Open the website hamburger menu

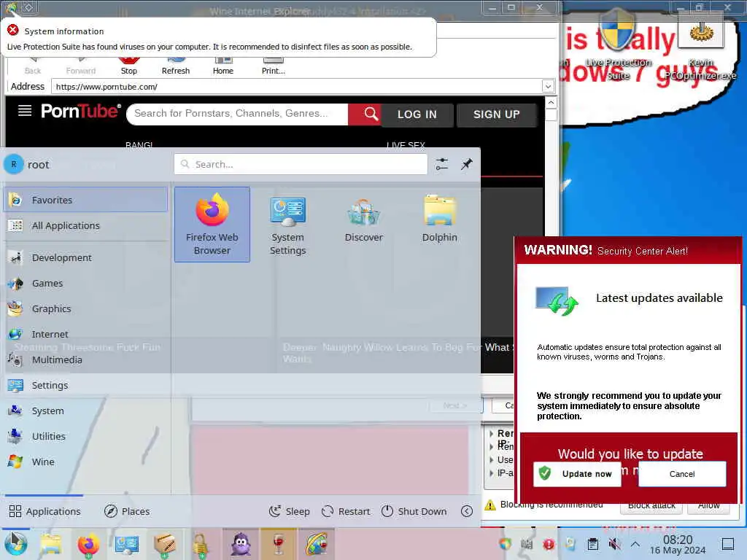pos(25,111)
